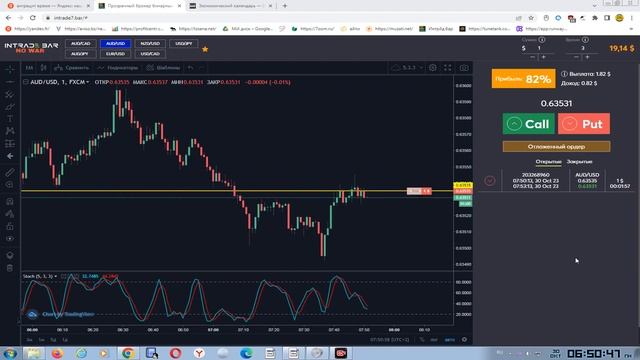
Task: Select the AUD/USD pair tab
Action: coord(116,44)
